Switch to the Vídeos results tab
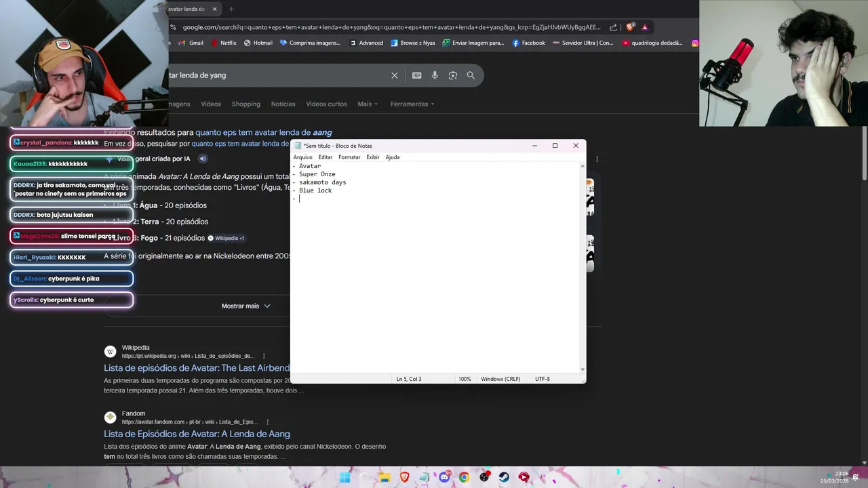The width and height of the screenshot is (868, 488). point(211,104)
